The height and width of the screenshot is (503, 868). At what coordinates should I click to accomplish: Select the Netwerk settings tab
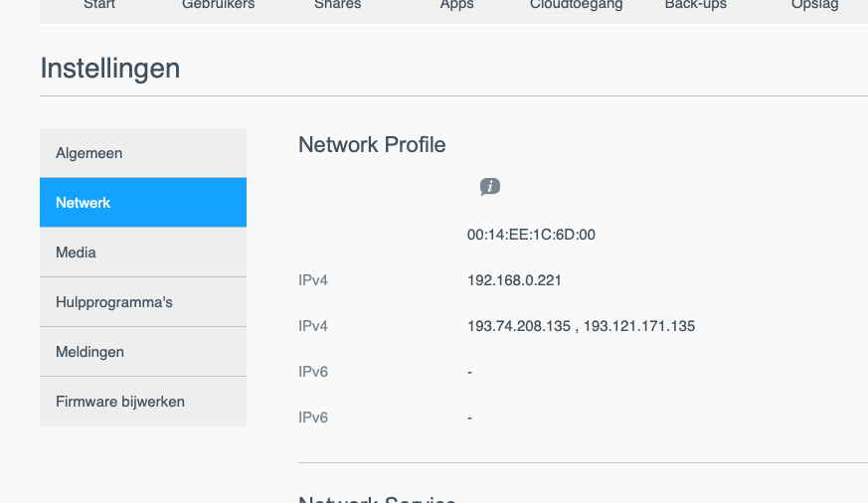[143, 203]
